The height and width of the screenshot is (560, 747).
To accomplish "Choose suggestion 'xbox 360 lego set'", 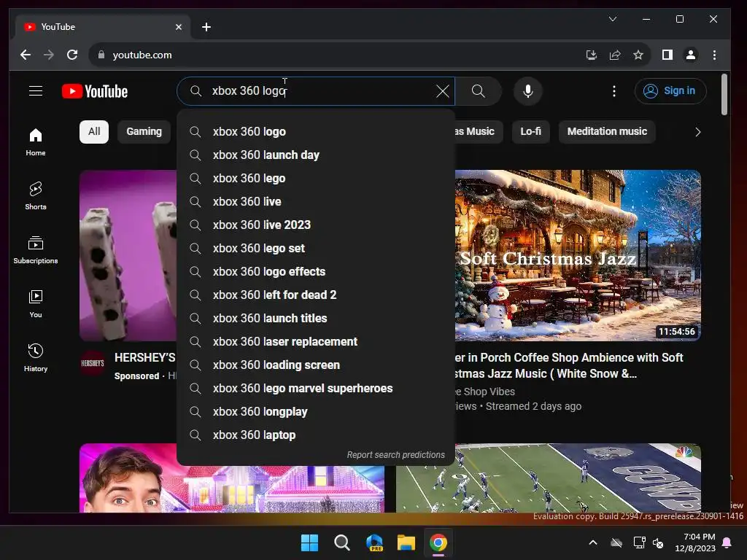I will pyautogui.click(x=315, y=248).
